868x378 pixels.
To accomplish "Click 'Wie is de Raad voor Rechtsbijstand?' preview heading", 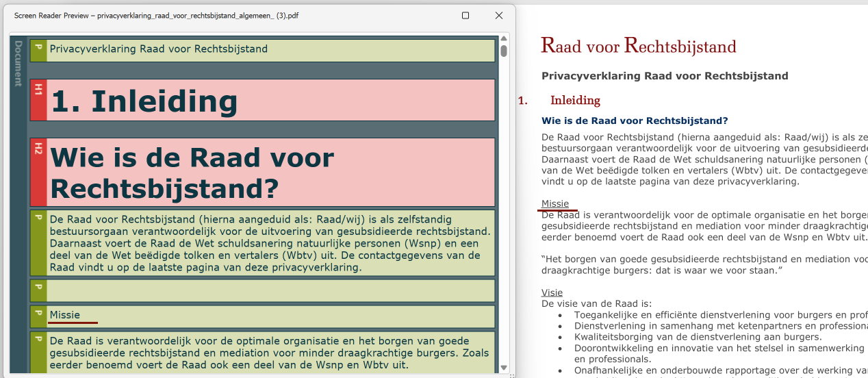I will 192,173.
